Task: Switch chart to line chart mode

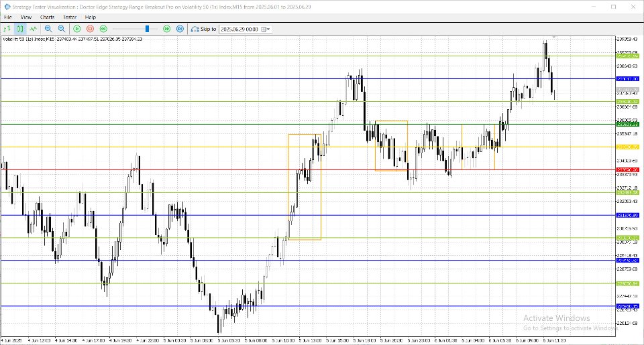Action: tap(33, 29)
